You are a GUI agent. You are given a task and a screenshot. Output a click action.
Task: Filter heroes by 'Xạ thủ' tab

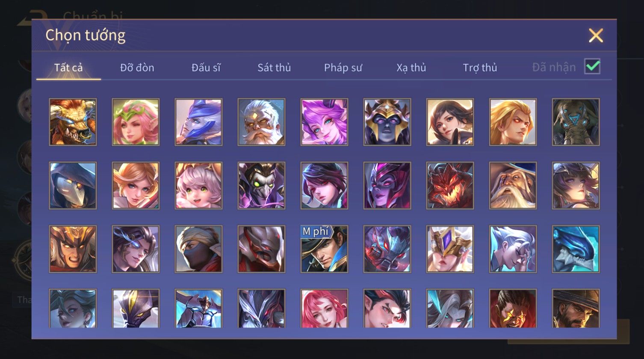[x=411, y=68]
